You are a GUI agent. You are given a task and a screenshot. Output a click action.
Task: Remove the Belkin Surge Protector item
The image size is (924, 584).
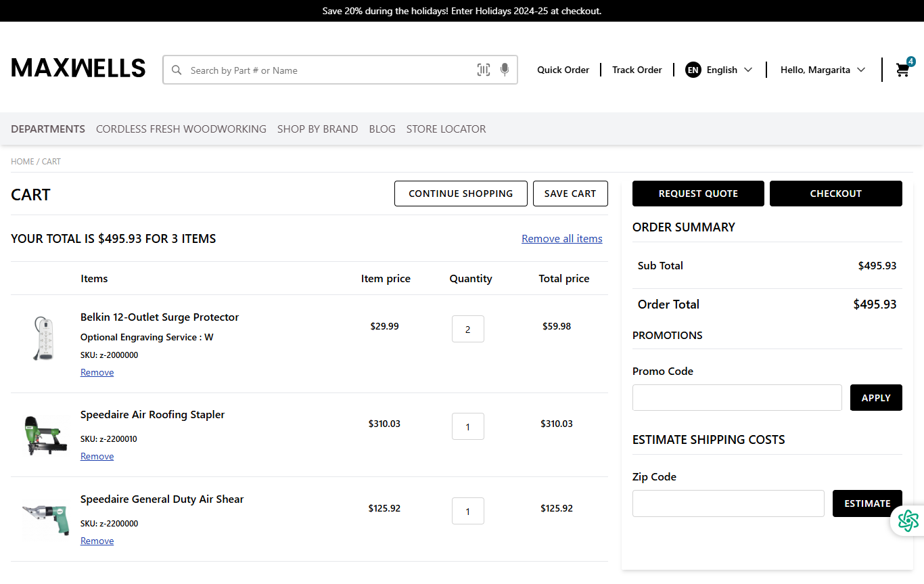(x=97, y=372)
